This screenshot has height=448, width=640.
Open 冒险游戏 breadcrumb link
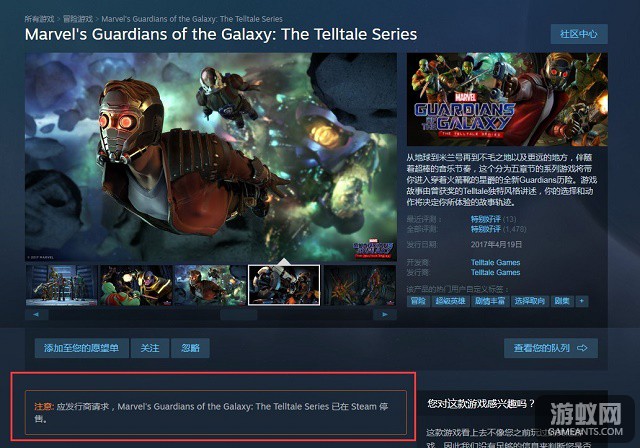[x=78, y=19]
